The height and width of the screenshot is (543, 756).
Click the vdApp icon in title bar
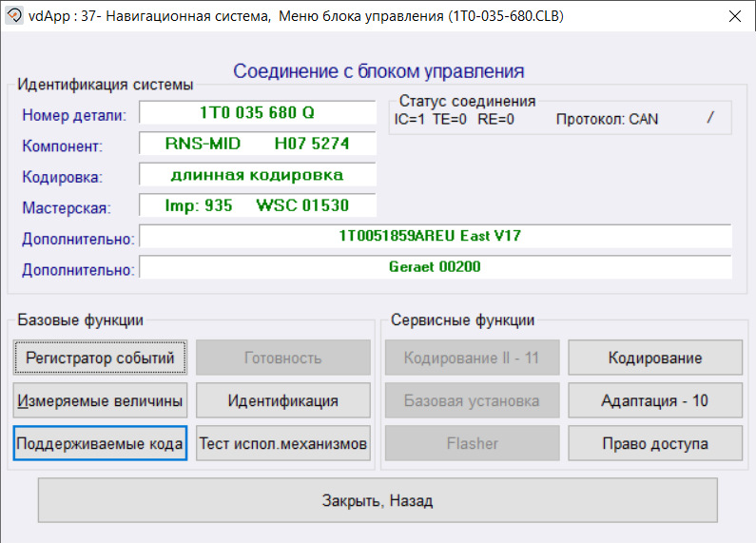point(14,15)
